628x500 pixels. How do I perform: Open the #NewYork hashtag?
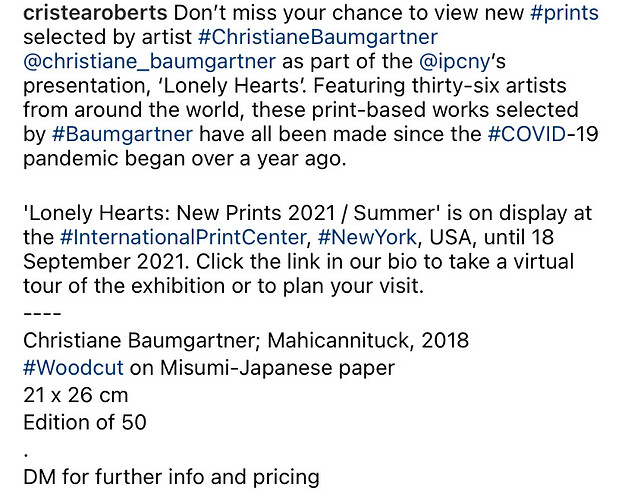pos(367,237)
